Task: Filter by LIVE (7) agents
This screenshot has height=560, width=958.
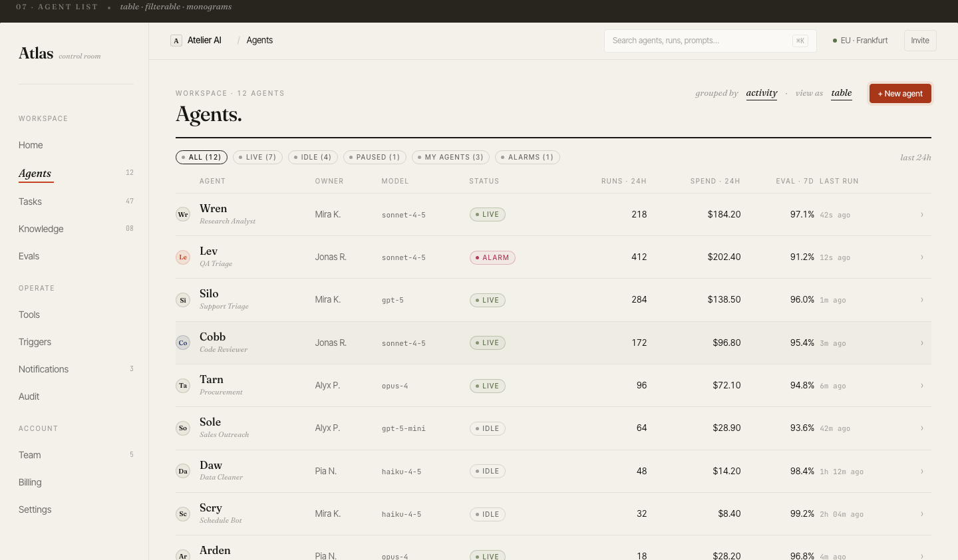Action: point(257,157)
